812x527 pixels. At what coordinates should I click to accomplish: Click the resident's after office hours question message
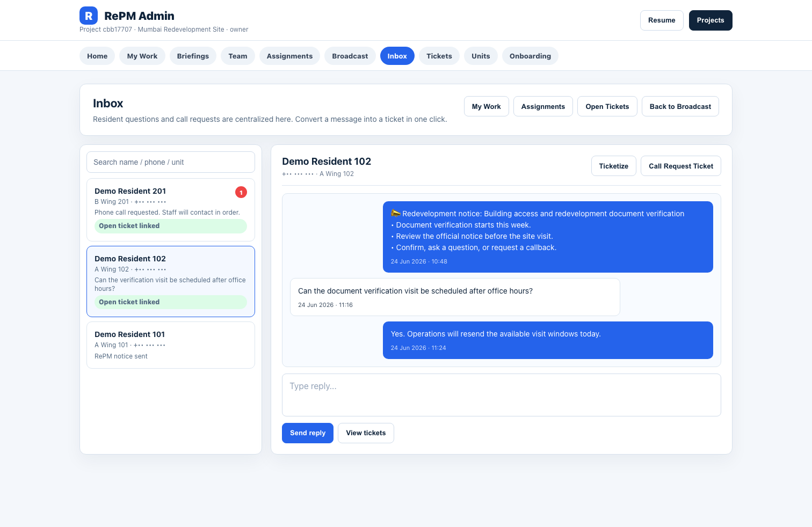point(455,297)
